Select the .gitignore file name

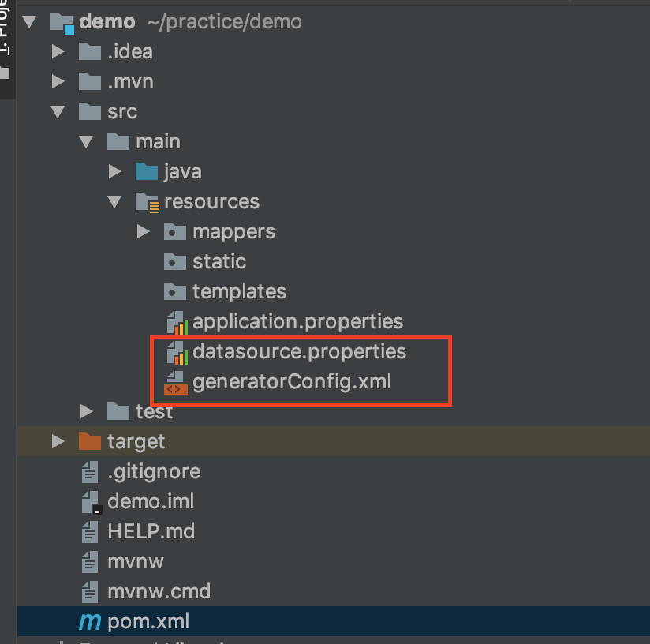154,472
